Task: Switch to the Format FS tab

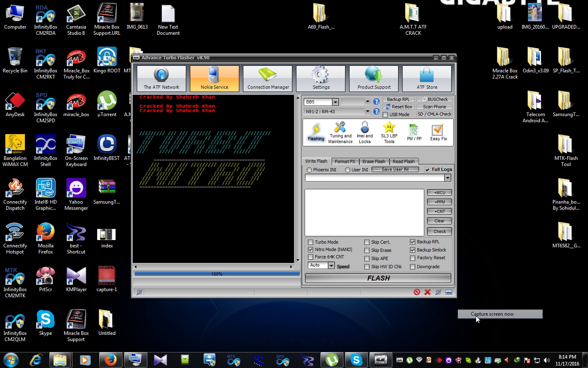Action: pyautogui.click(x=345, y=162)
